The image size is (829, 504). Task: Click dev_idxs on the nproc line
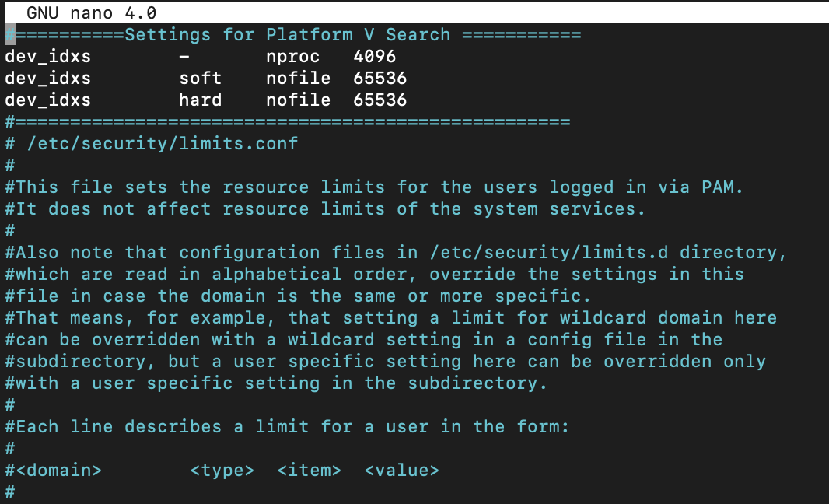(47, 57)
